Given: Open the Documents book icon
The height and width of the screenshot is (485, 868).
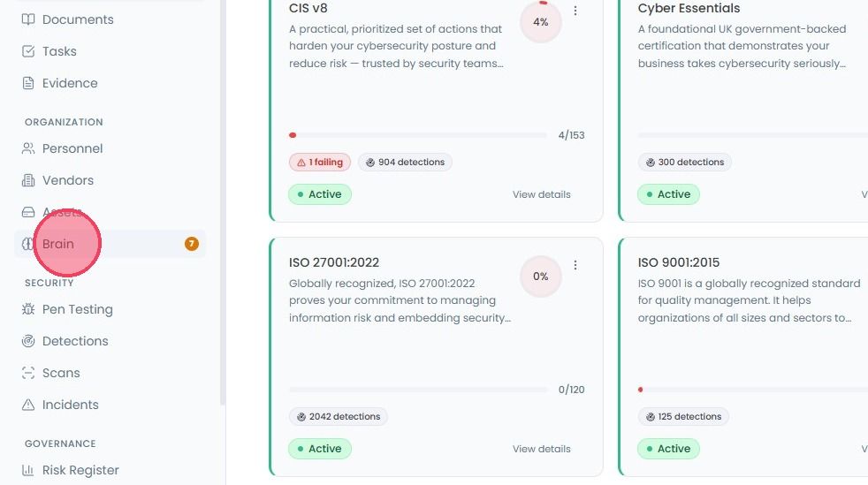Looking at the screenshot, I should point(27,19).
